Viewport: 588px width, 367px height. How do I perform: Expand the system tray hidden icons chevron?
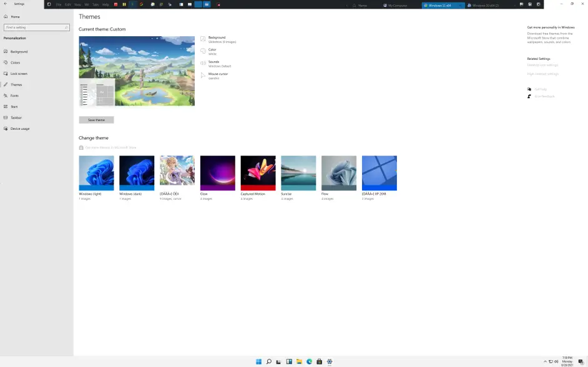pos(546,362)
